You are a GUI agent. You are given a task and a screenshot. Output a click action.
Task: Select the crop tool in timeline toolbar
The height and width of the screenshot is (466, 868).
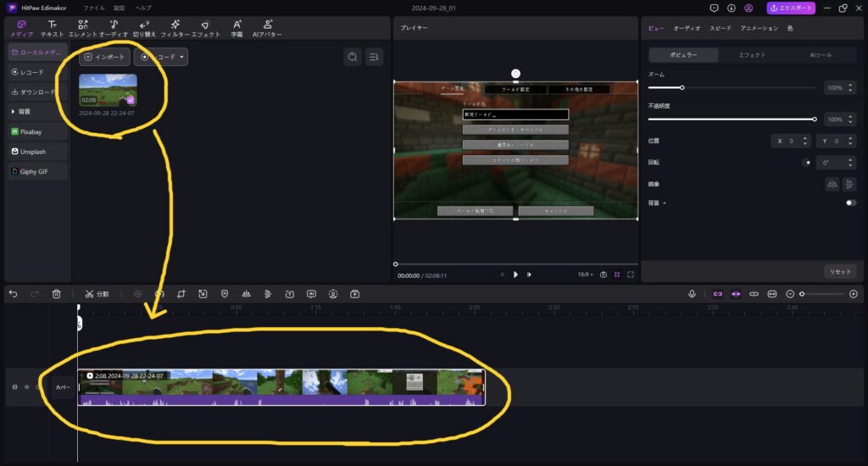click(x=181, y=294)
